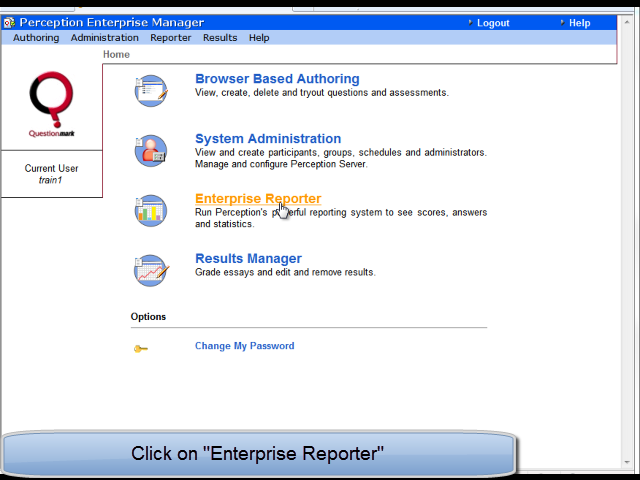Screen dimensions: 640x480
Task: Click the Results Manager graph icon
Action: (x=151, y=271)
